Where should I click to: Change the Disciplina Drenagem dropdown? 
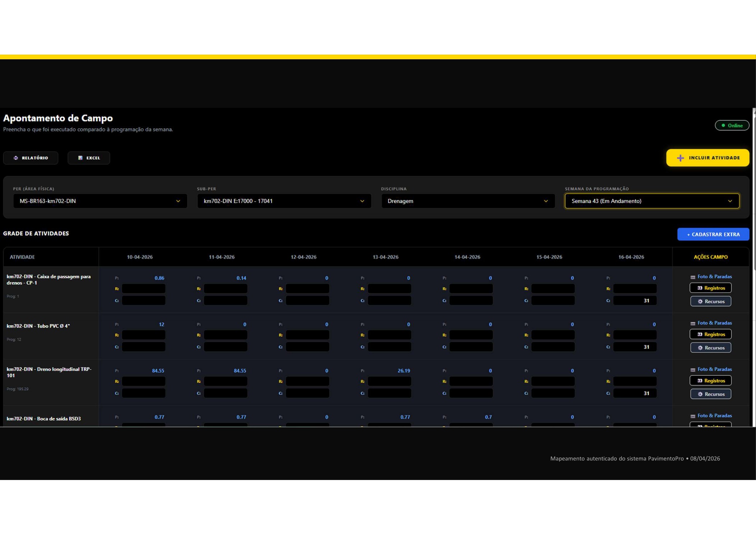(468, 201)
